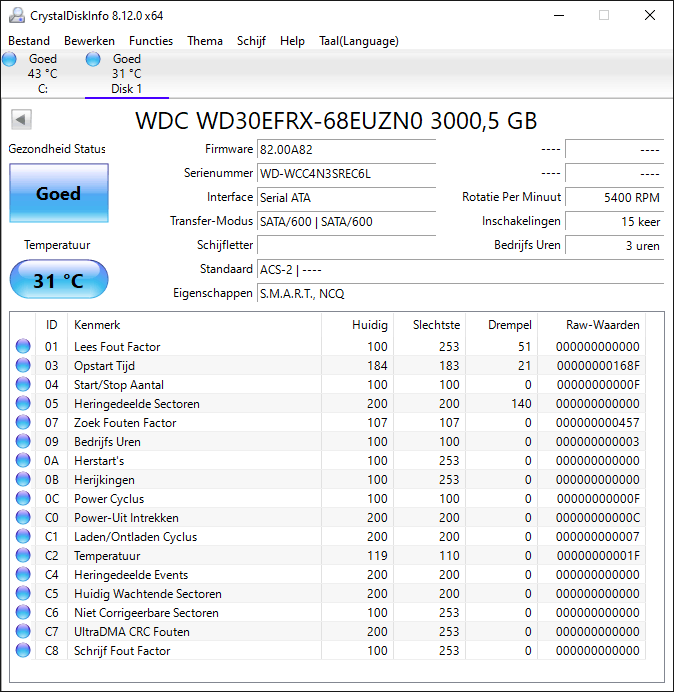Click the ID column header
The width and height of the screenshot is (674, 692).
[51, 325]
